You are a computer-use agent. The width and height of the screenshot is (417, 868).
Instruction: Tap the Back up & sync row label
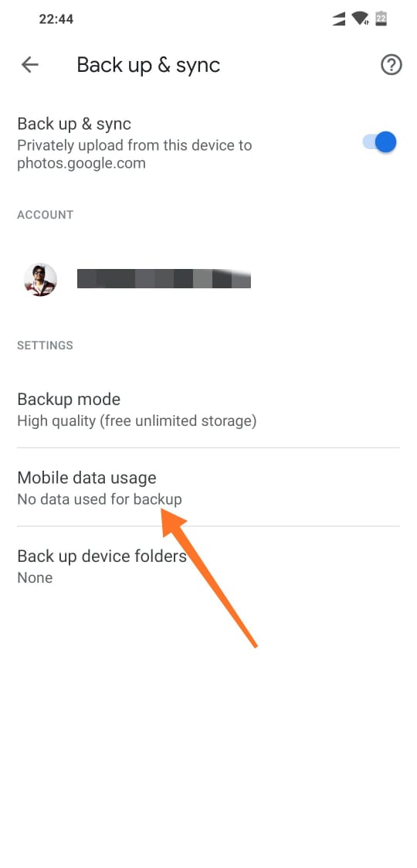(x=74, y=124)
